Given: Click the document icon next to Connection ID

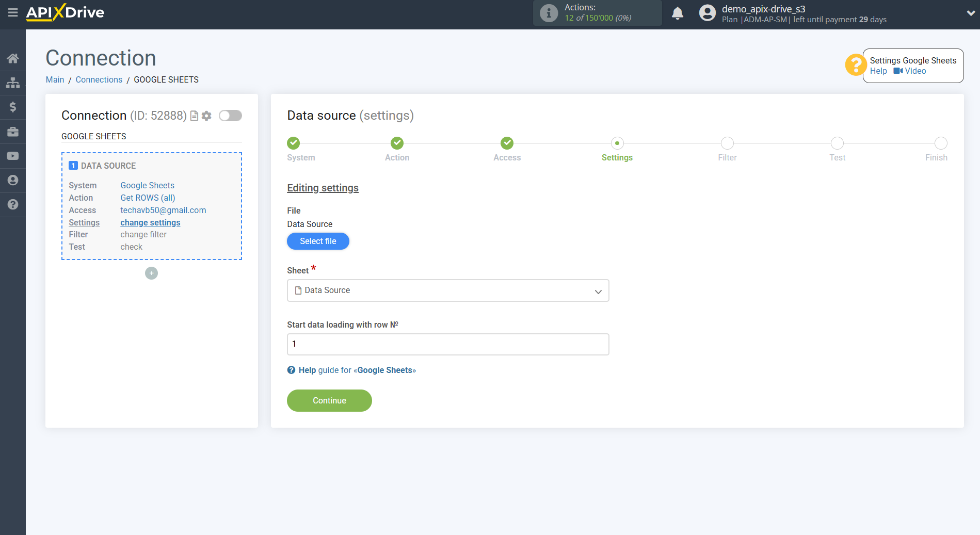Looking at the screenshot, I should coord(194,116).
